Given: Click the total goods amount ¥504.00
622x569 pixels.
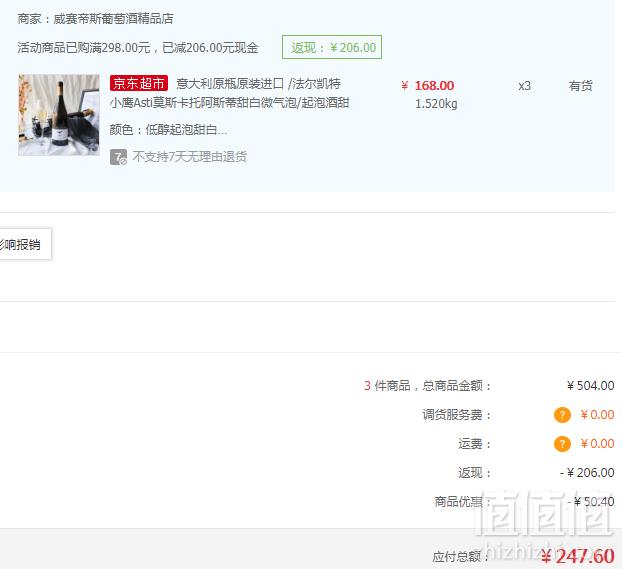Looking at the screenshot, I should pos(591,386).
